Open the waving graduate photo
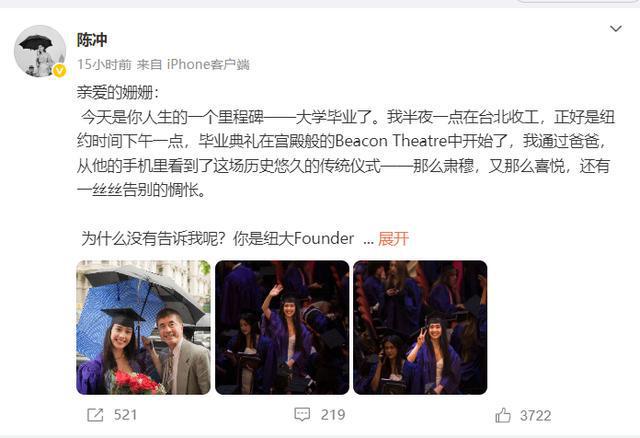Screen dimensions: 640x438 [282, 327]
